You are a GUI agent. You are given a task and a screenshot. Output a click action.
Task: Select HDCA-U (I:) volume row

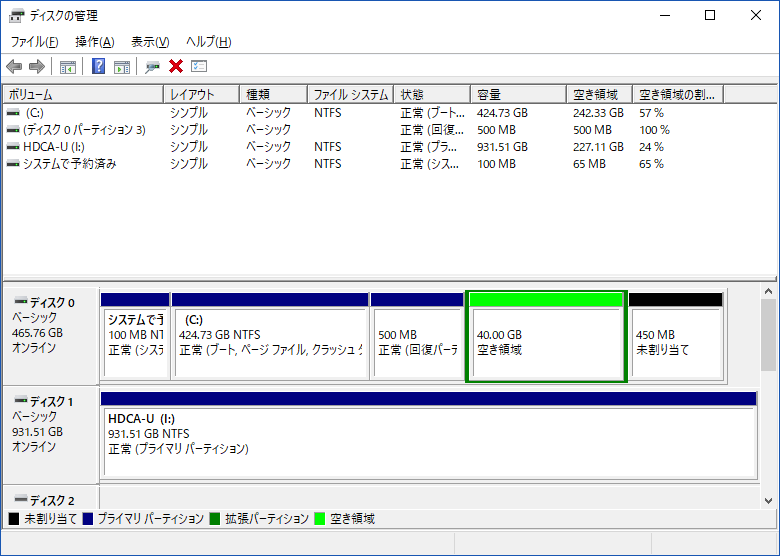pyautogui.click(x=54, y=147)
